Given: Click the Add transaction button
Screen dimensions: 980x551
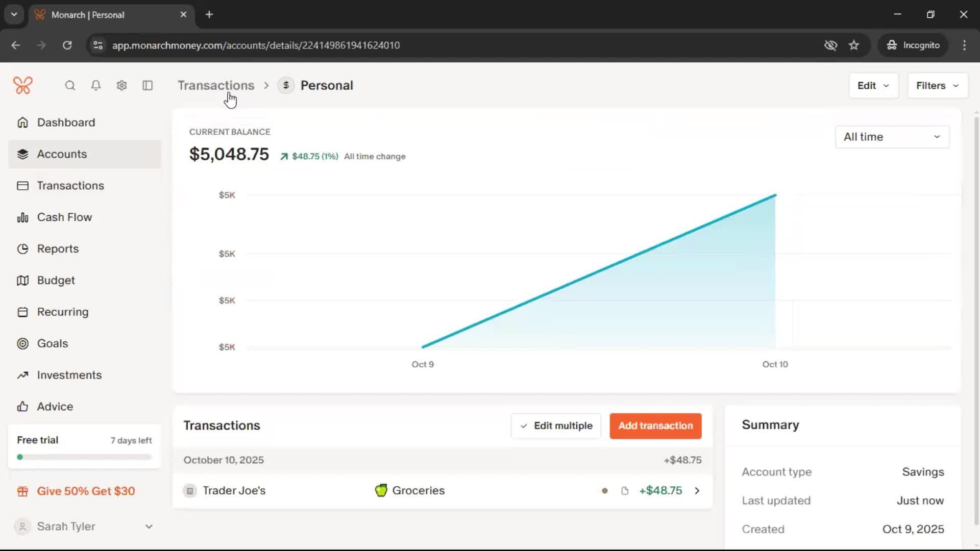Looking at the screenshot, I should pyautogui.click(x=655, y=426).
